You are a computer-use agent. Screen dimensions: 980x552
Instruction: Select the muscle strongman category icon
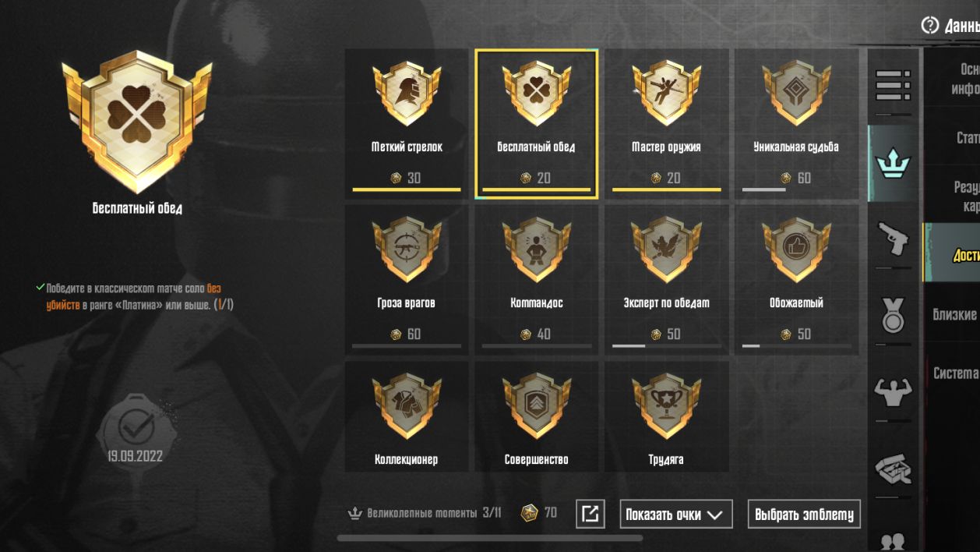893,392
